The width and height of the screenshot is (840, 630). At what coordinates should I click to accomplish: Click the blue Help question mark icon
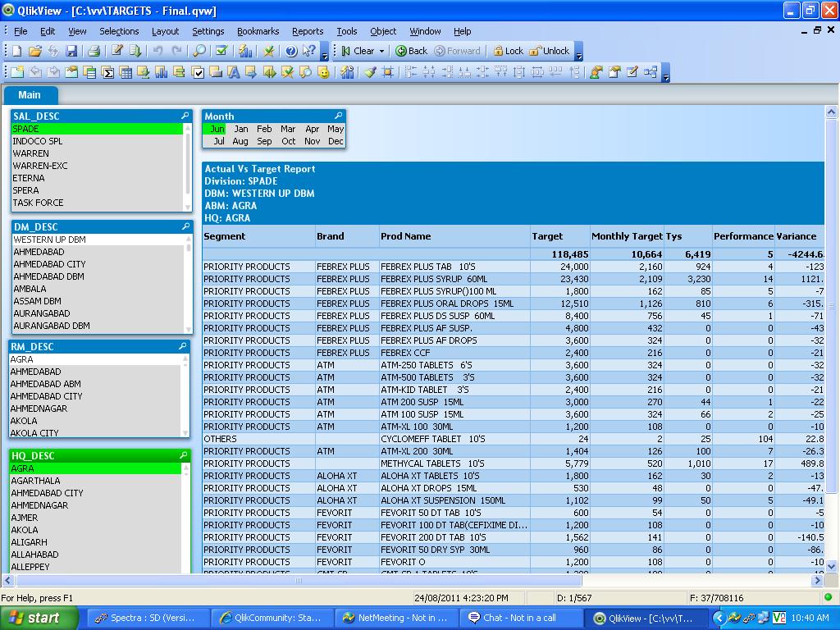click(x=290, y=51)
